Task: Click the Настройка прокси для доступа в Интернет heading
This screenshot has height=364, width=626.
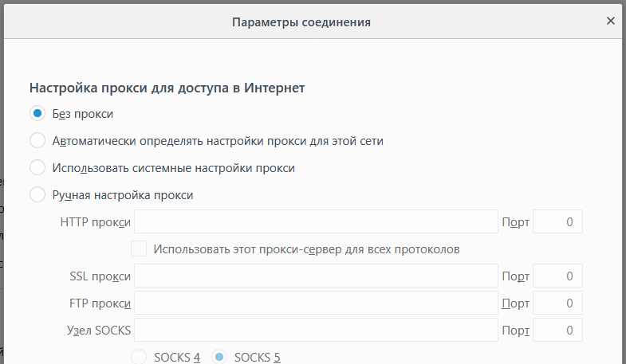Action: click(x=167, y=88)
